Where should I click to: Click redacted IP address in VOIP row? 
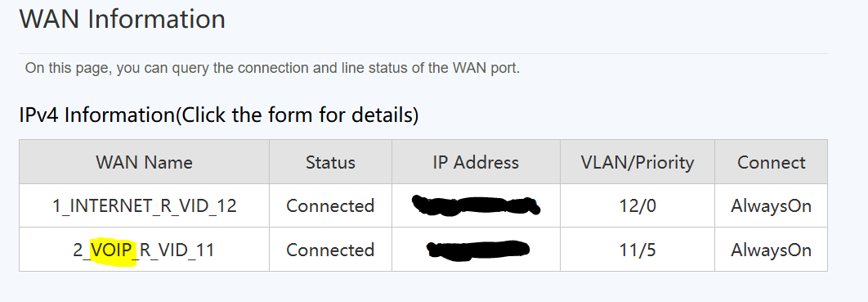click(478, 250)
